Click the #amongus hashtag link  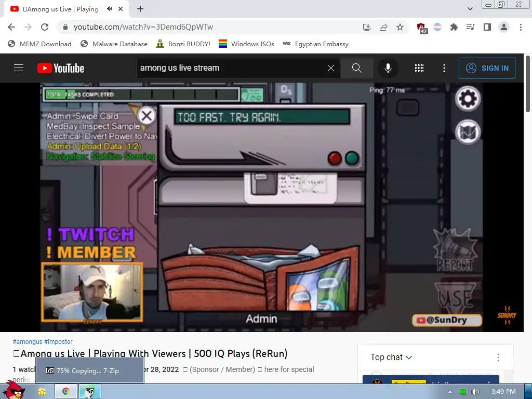(28, 342)
